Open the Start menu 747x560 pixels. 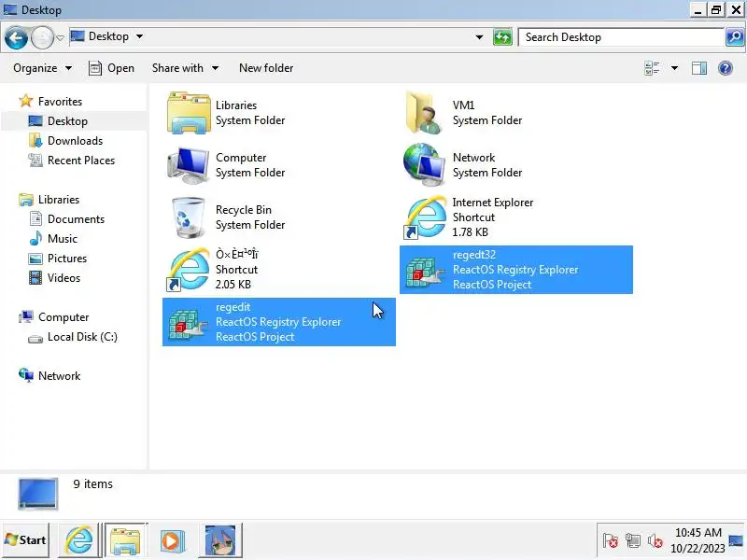[26, 540]
